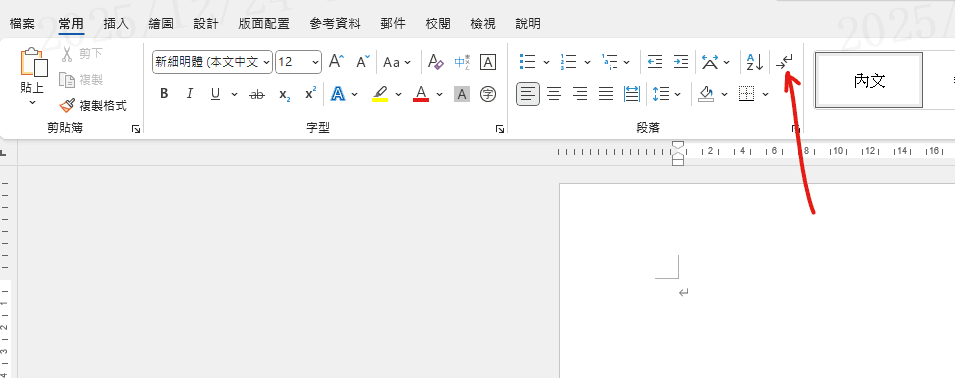Viewport: 955px width, 378px height.
Task: Sort text with A-Z icon
Action: 755,61
